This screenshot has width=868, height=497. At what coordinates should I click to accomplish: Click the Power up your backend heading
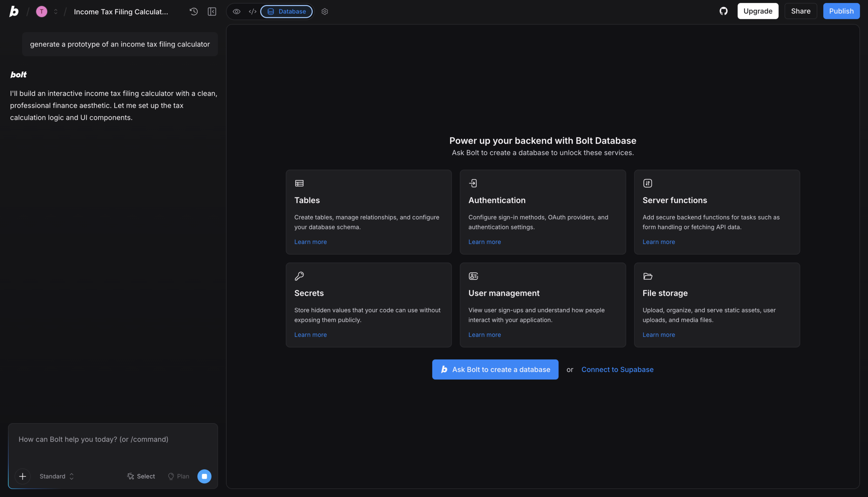pos(543,141)
